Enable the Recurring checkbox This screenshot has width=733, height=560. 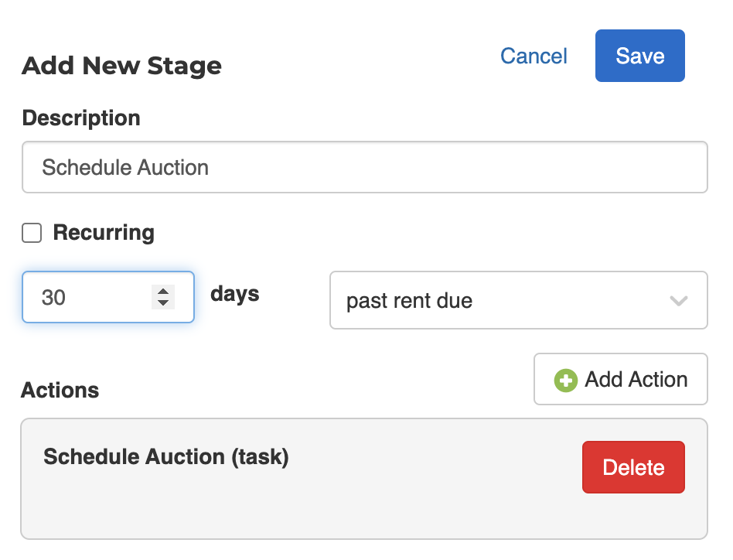point(32,233)
